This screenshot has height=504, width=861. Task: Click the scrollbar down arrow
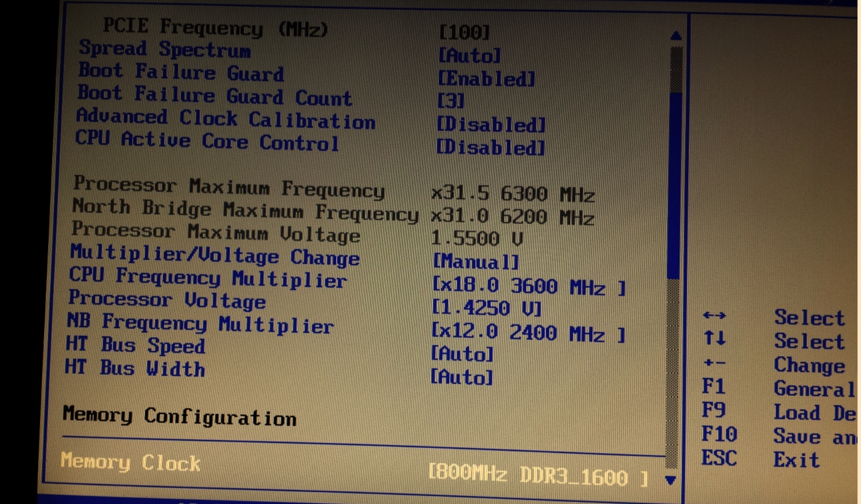[670, 480]
